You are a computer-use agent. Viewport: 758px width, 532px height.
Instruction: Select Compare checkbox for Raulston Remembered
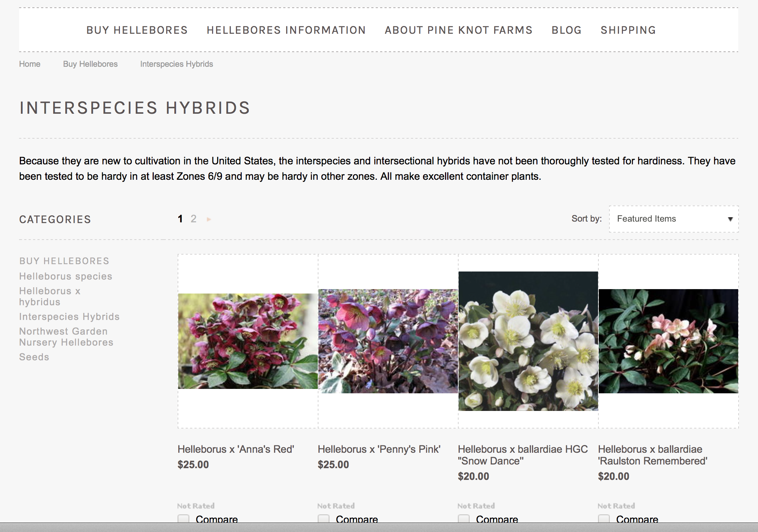pos(604,519)
